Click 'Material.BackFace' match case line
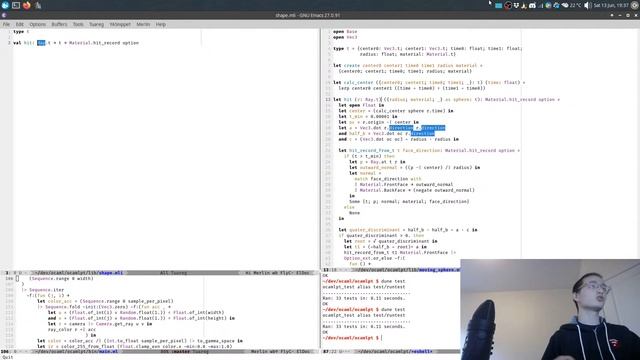This screenshot has height=360, width=640. click(414, 190)
